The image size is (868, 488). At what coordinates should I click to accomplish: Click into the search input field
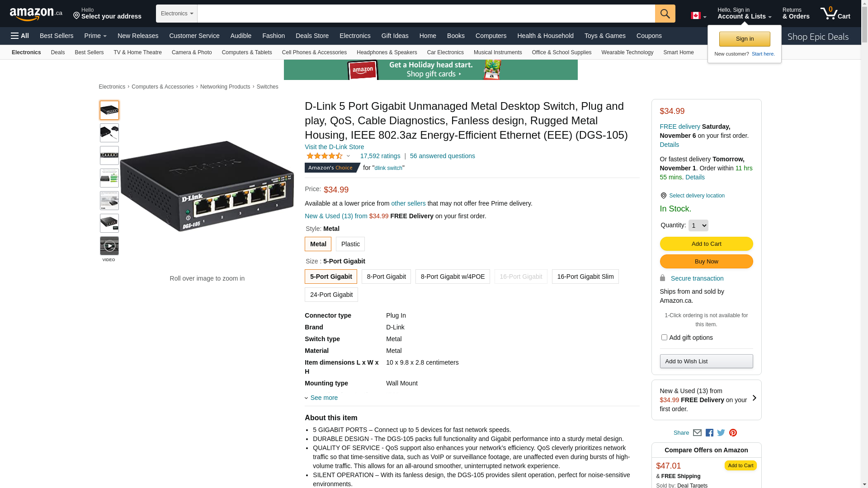(426, 14)
